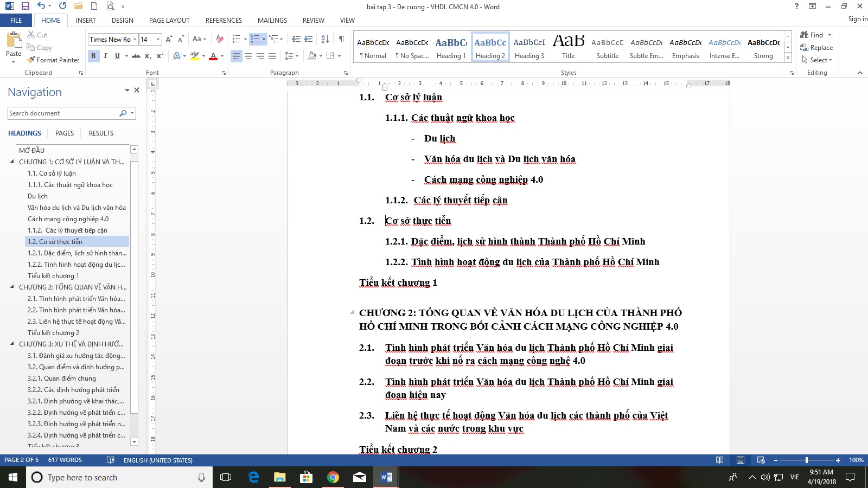This screenshot has height=488, width=868.
Task: Click the 617 WORDS count
Action: (65, 460)
